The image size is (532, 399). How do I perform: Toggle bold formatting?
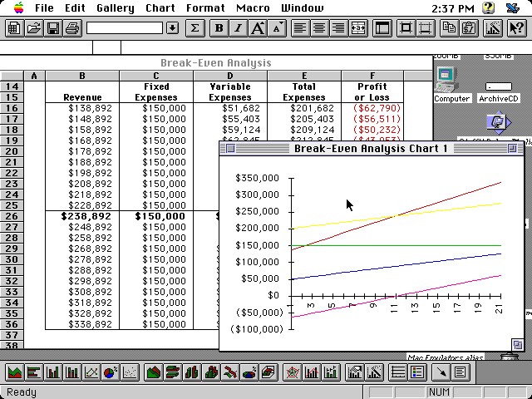pos(219,28)
